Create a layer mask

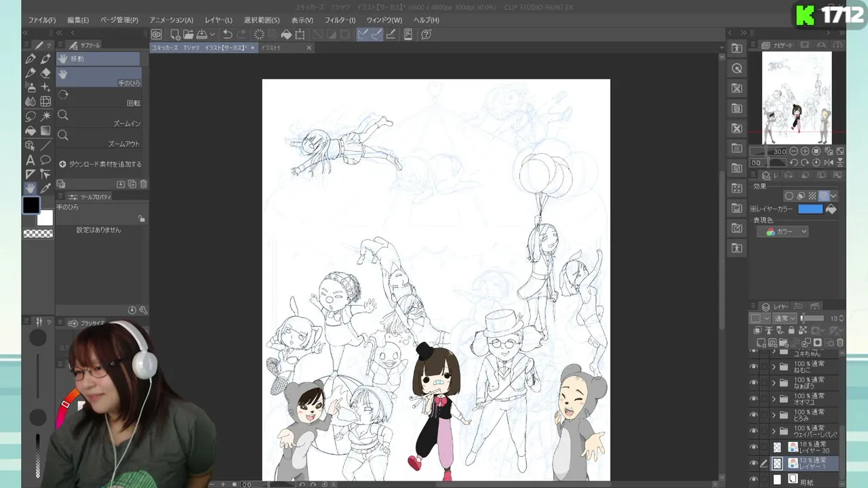tap(818, 343)
